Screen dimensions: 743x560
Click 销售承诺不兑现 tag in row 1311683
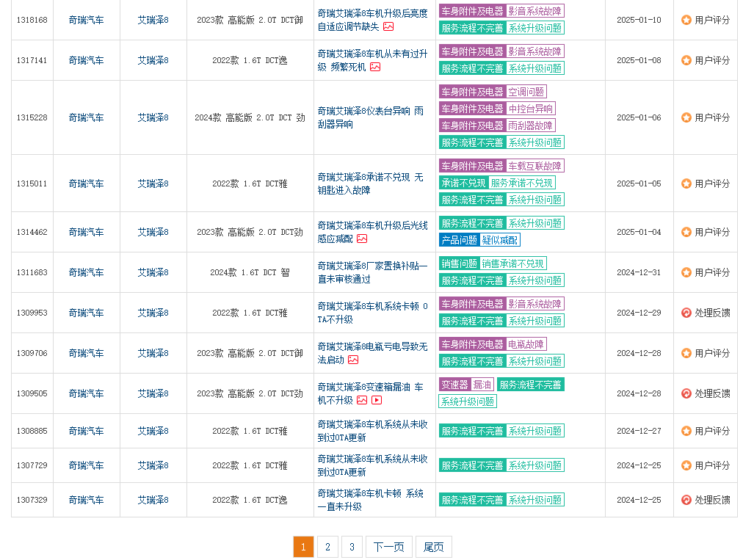click(x=513, y=263)
